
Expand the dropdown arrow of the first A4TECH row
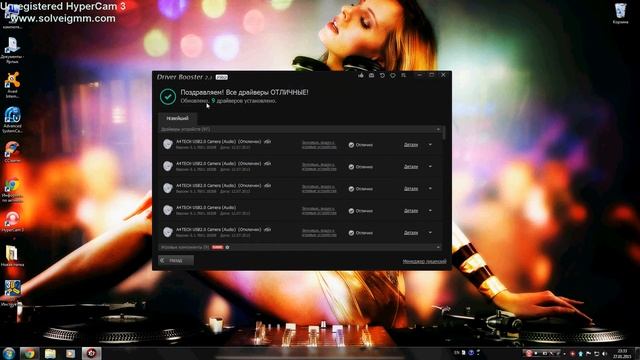pos(430,144)
